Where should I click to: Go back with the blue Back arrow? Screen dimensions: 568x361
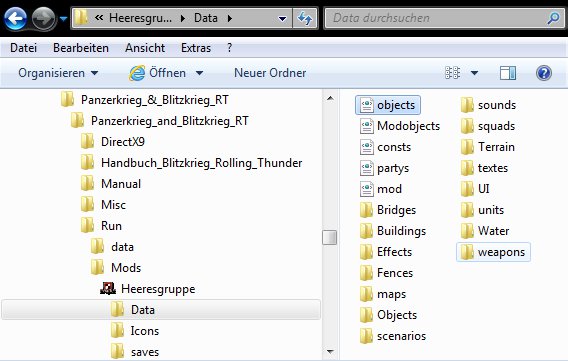(15, 18)
